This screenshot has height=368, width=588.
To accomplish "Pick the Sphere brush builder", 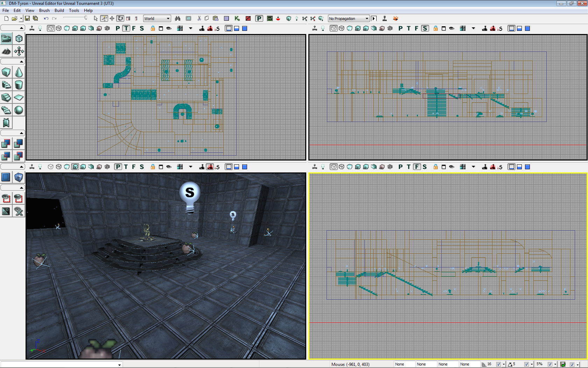I will pyautogui.click(x=19, y=110).
